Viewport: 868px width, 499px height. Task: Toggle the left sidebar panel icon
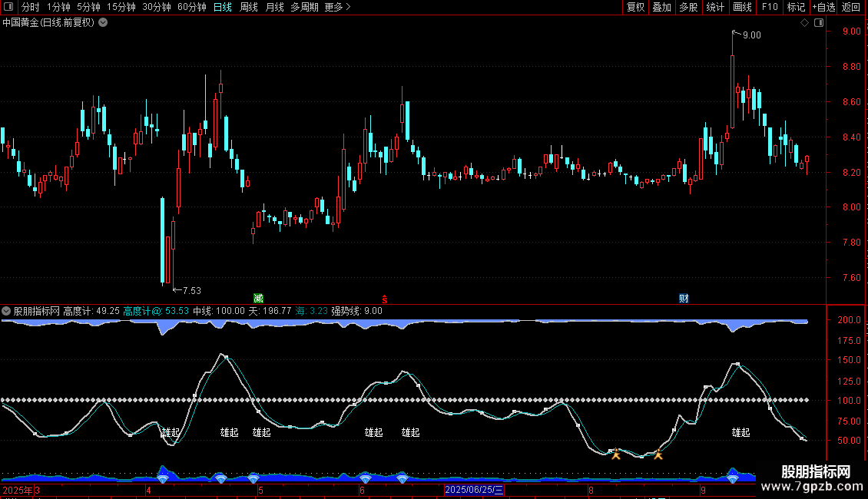tap(8, 7)
